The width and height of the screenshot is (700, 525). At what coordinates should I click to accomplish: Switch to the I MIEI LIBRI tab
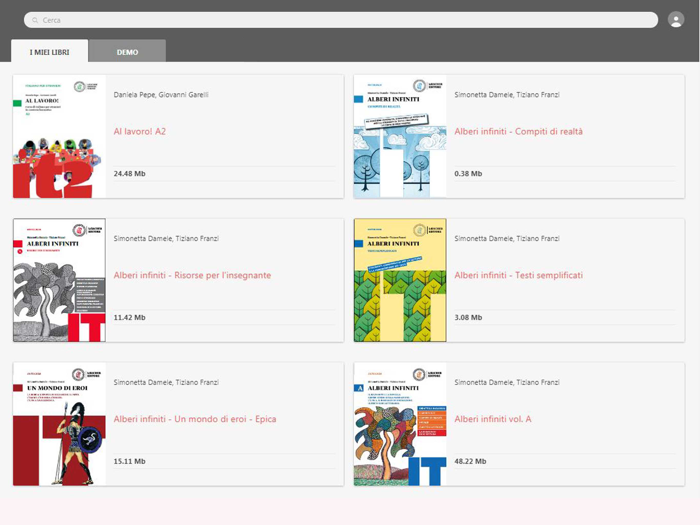50,52
